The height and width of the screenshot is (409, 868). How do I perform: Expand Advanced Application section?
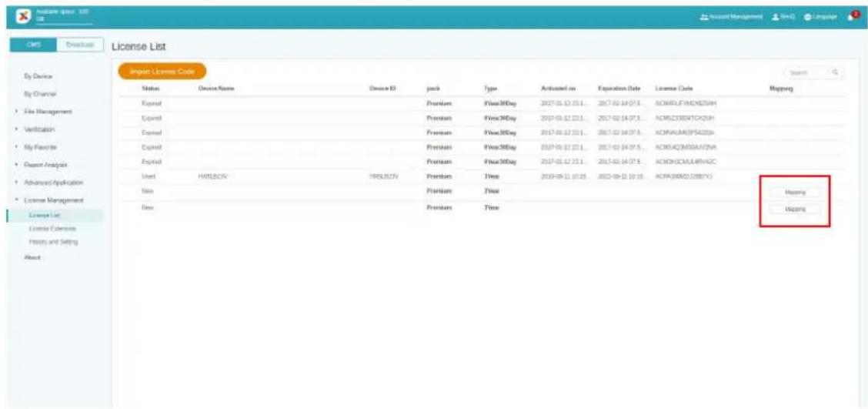(54, 183)
